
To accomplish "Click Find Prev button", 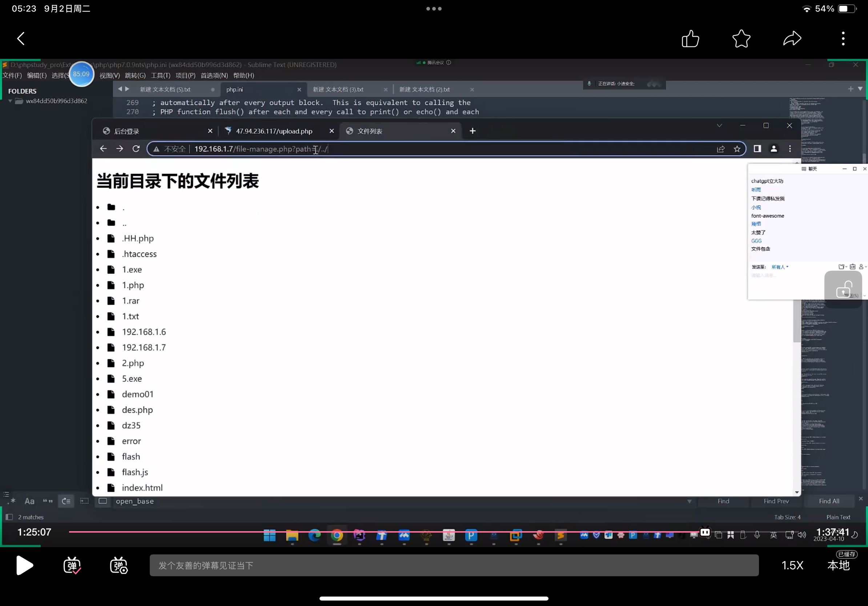I will [776, 501].
